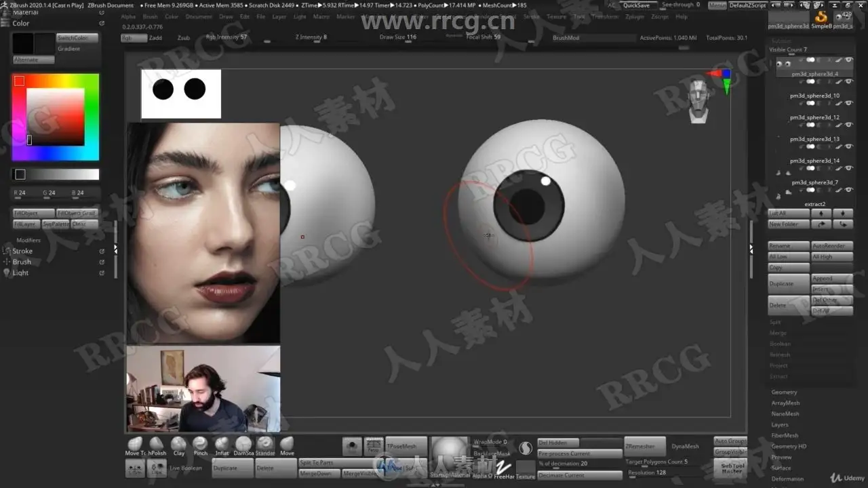Viewport: 868px width, 488px height.
Task: Click the SwitchColor button
Action: click(77, 38)
